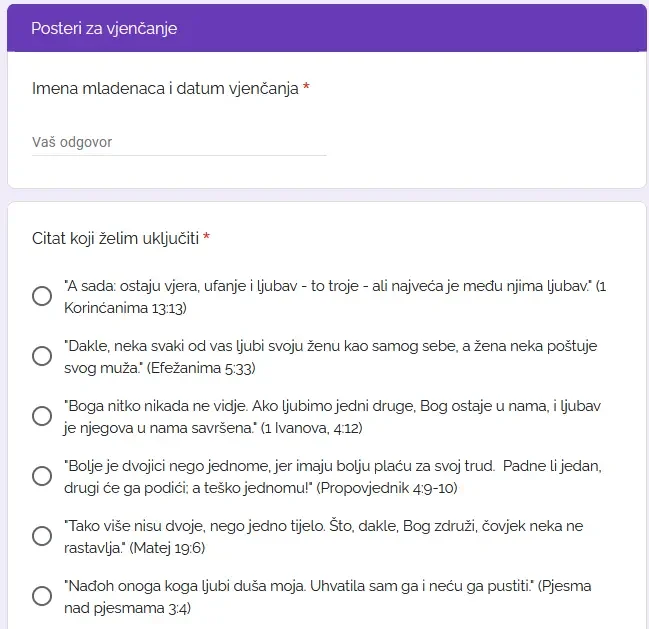
Task: Click the 'Vaš odgovor' answer input field
Action: point(179,142)
